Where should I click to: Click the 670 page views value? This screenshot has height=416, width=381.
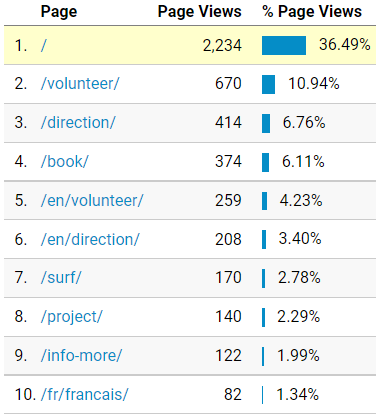(228, 84)
